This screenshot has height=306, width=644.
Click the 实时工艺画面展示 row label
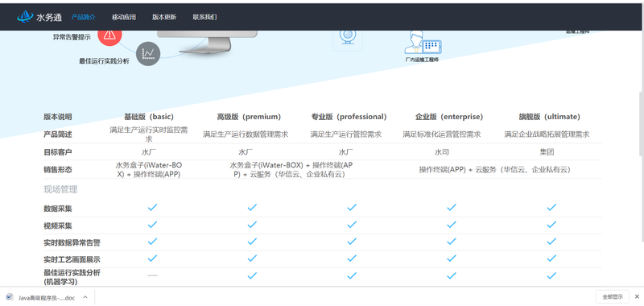72,259
